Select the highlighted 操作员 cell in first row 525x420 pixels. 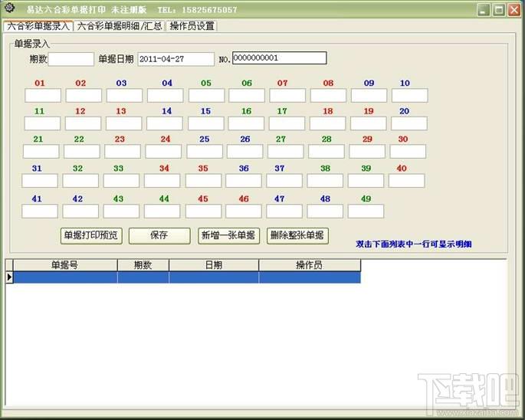point(310,277)
